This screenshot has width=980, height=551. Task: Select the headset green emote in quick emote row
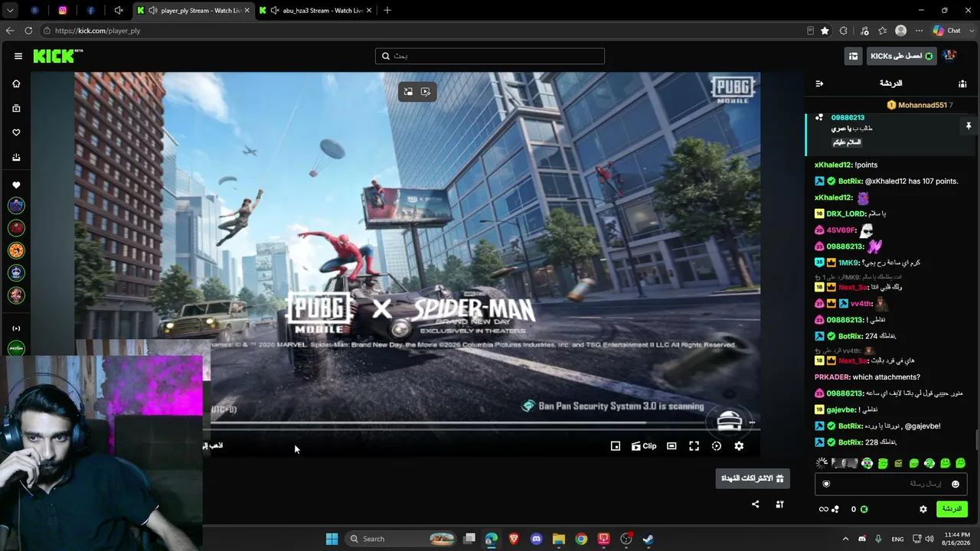(x=929, y=463)
